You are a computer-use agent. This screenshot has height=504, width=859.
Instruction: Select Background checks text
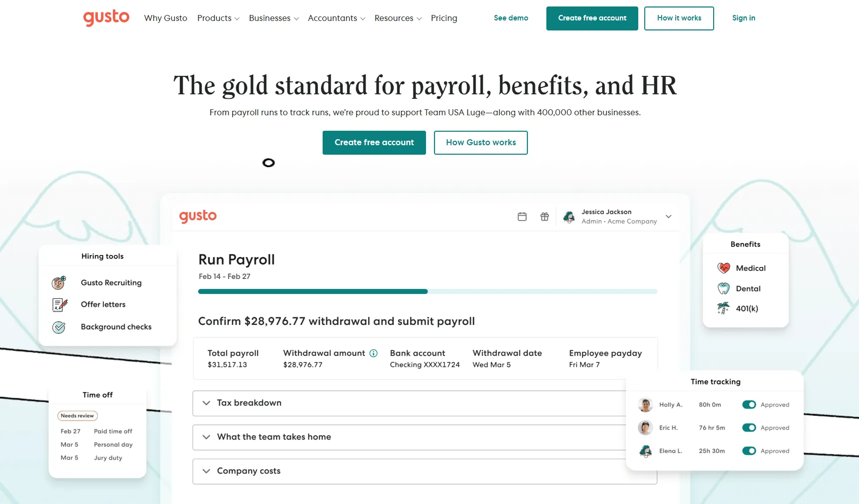click(x=116, y=327)
